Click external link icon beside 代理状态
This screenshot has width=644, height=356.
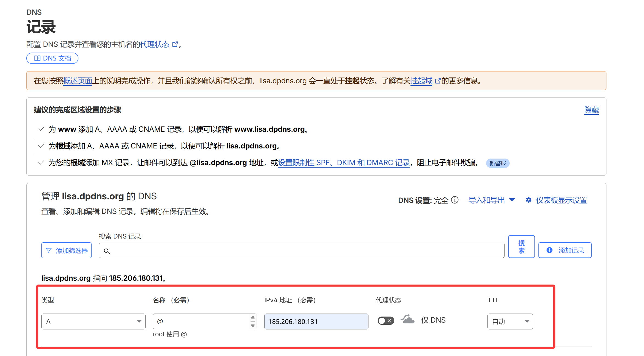175,44
